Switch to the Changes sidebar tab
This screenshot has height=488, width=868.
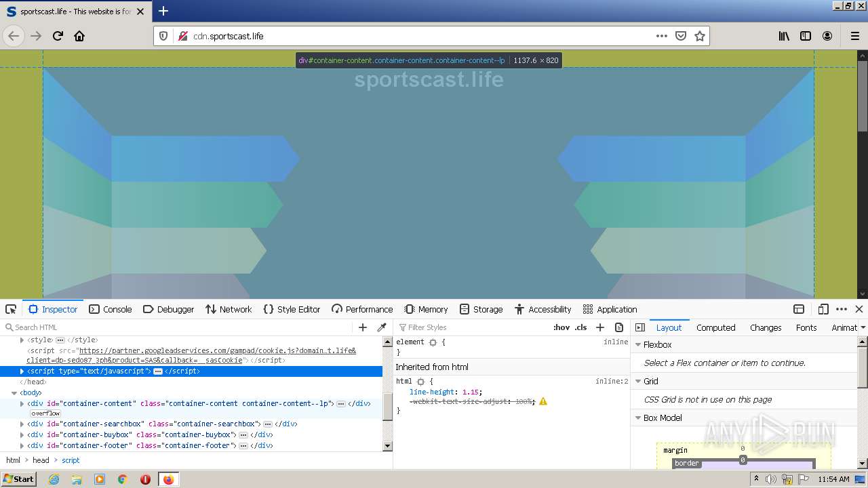[x=766, y=327]
